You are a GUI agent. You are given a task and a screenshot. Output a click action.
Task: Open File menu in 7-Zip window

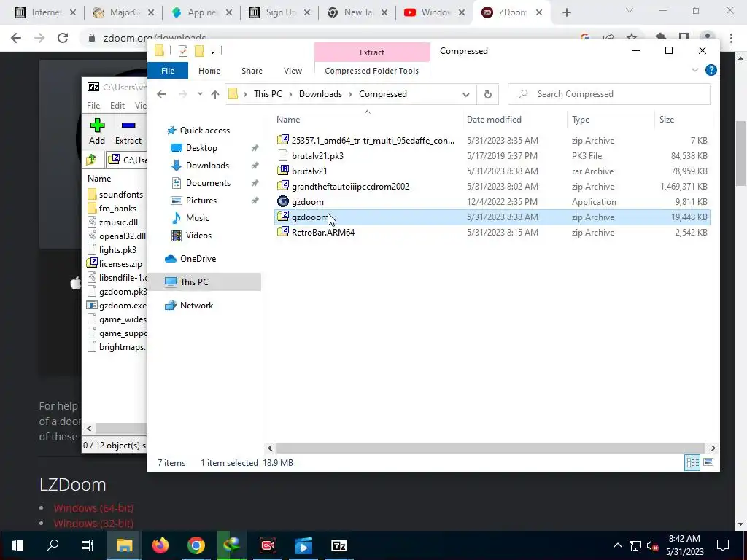pyautogui.click(x=93, y=106)
